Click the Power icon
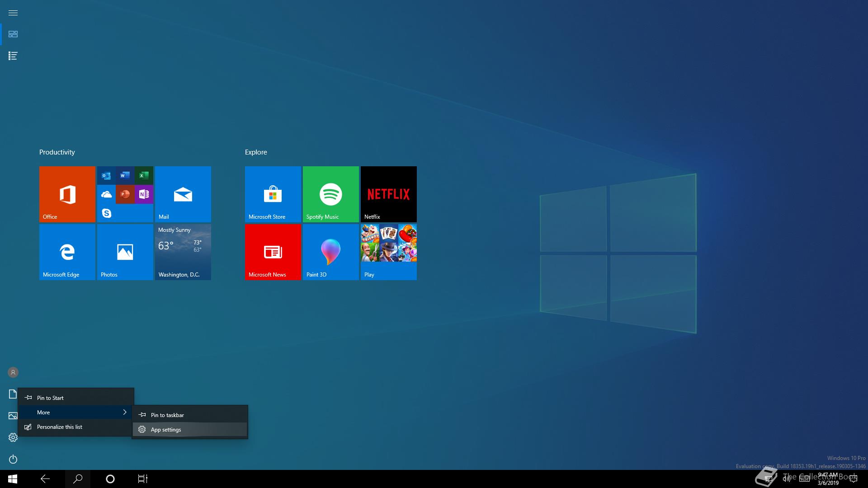The height and width of the screenshot is (488, 868). click(13, 459)
